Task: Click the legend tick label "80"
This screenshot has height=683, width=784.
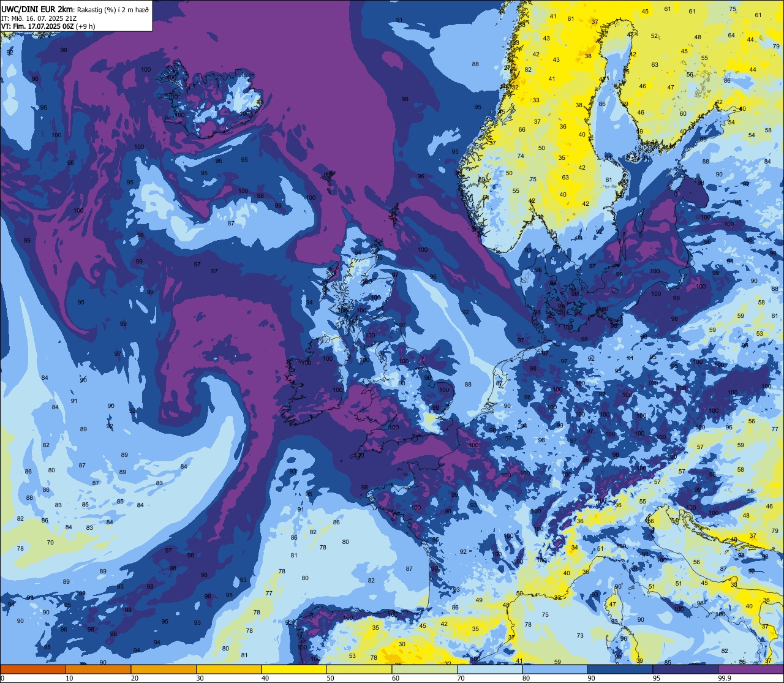Action: (526, 678)
